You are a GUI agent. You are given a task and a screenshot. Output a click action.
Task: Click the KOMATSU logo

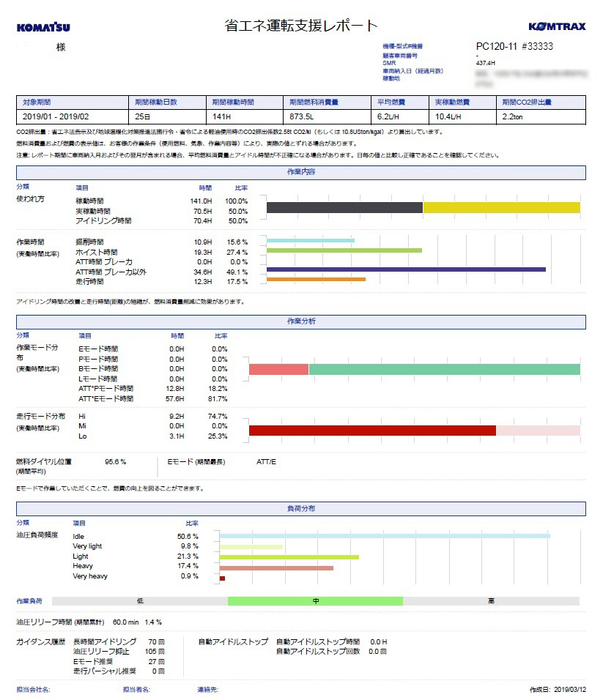[45, 27]
